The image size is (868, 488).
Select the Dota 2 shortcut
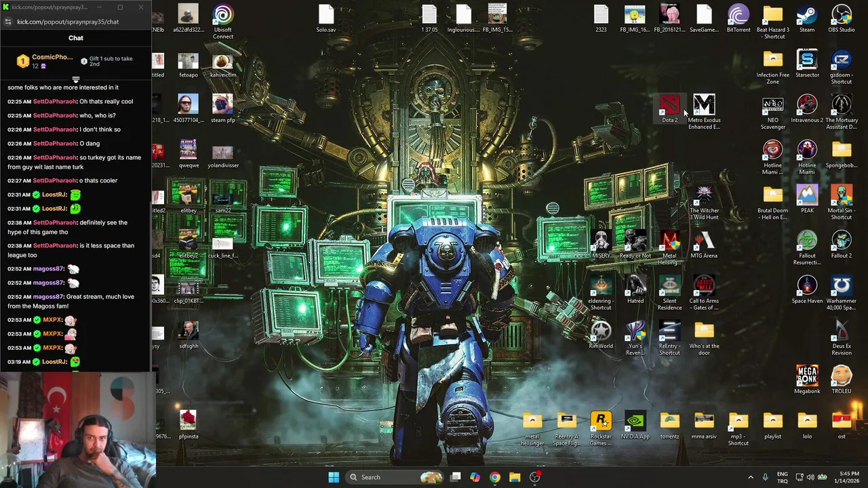tap(669, 109)
